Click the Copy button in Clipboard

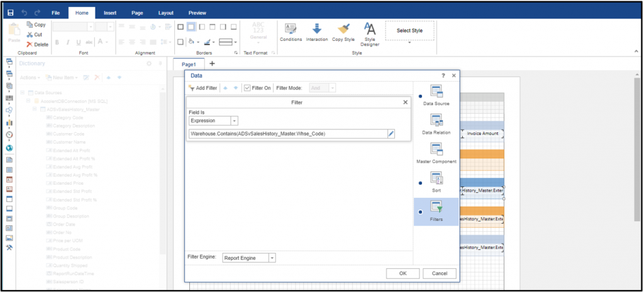(36, 24)
